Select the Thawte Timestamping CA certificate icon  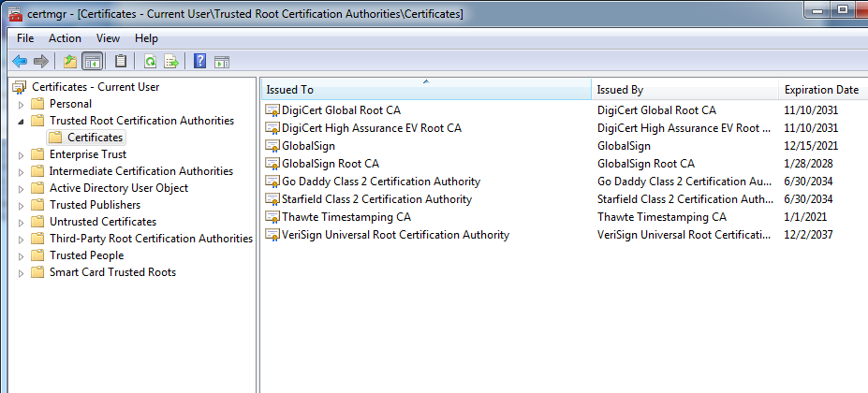(272, 217)
